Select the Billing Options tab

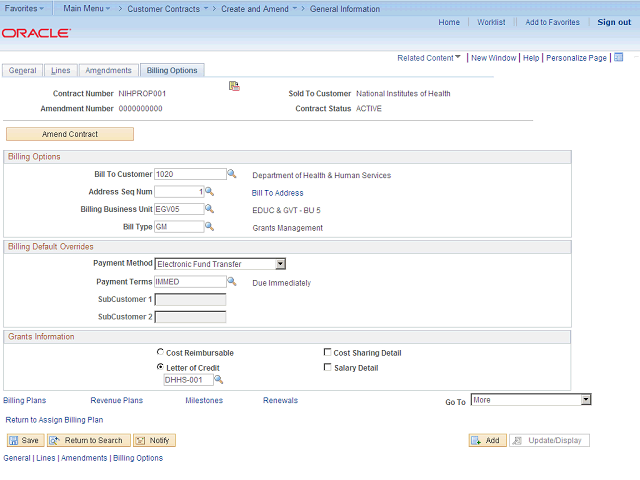(x=172, y=70)
